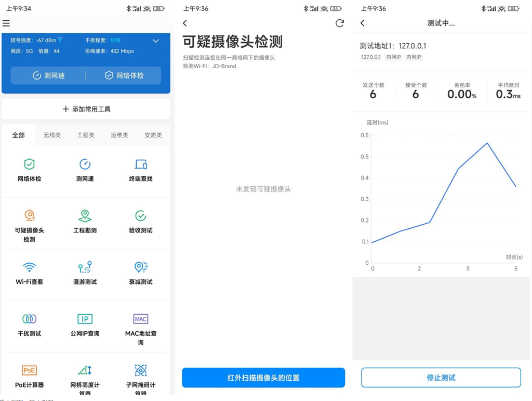Open the hamburger menu icon
532x401 pixels.
(6, 23)
